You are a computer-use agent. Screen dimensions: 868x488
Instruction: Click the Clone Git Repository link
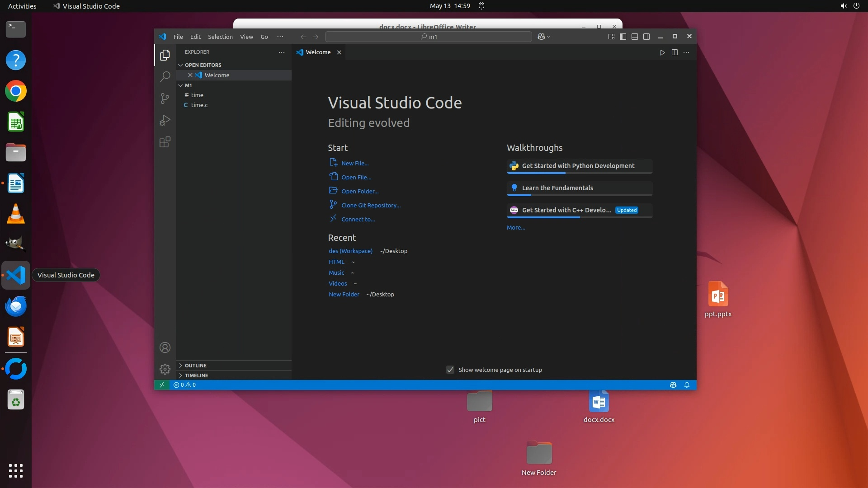(371, 205)
